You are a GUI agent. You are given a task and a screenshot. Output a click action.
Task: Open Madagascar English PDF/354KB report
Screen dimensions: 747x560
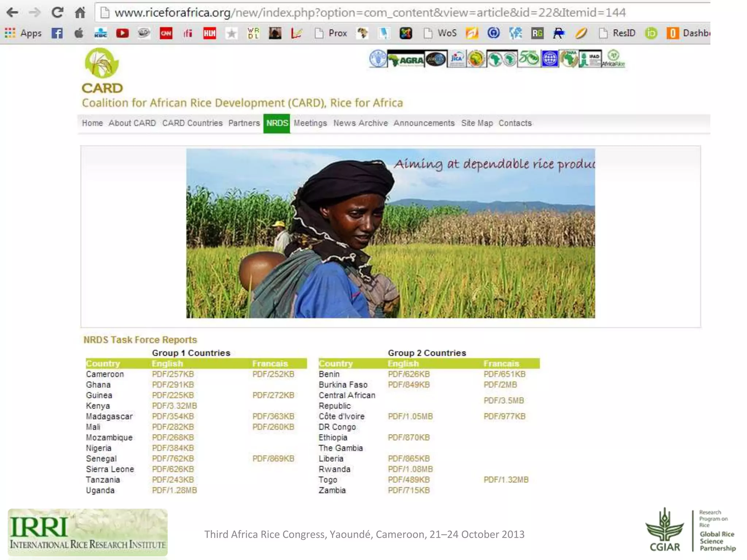(x=173, y=416)
